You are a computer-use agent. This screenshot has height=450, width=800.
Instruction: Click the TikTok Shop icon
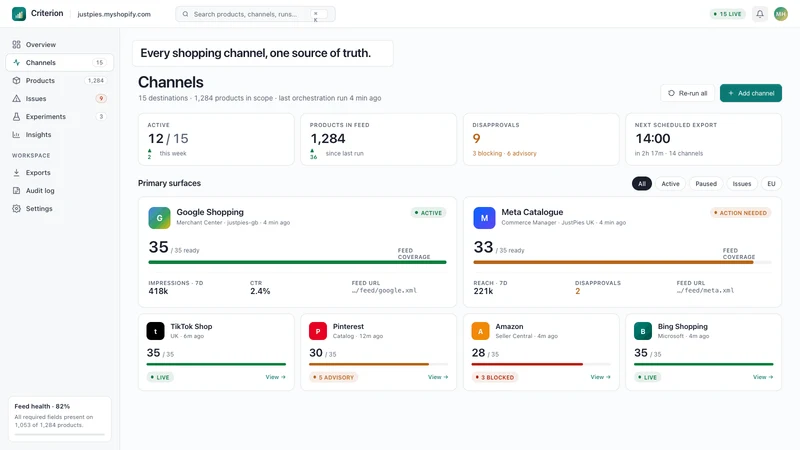(156, 331)
